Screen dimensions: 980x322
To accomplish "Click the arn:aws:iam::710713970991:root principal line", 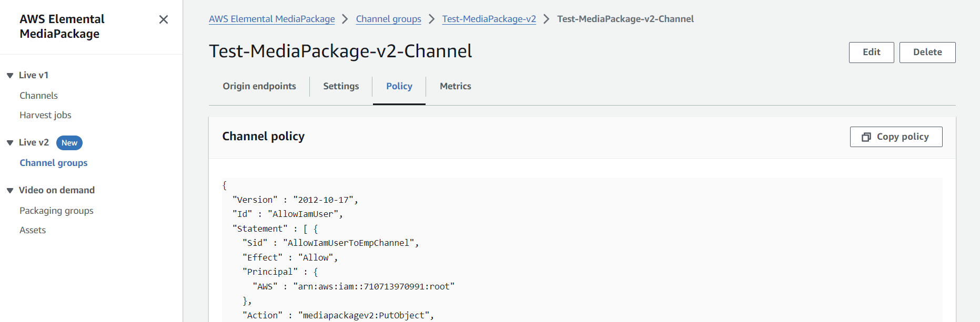I will tap(353, 287).
